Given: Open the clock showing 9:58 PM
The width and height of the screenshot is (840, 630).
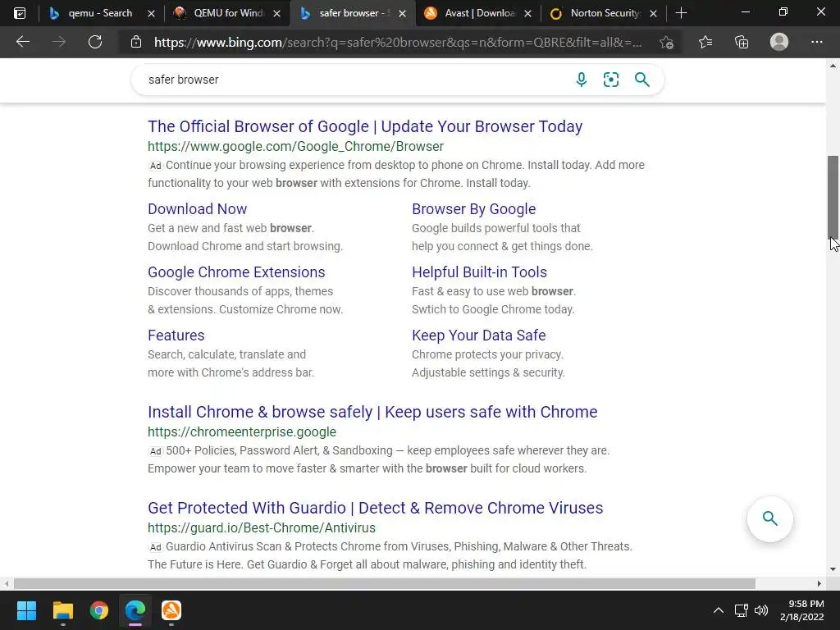Looking at the screenshot, I should point(801,610).
